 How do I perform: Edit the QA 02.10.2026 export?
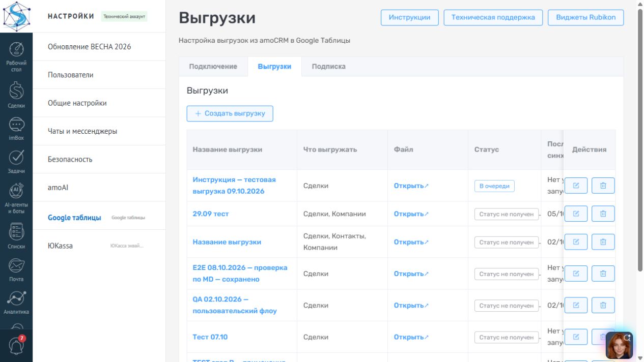[576, 305]
